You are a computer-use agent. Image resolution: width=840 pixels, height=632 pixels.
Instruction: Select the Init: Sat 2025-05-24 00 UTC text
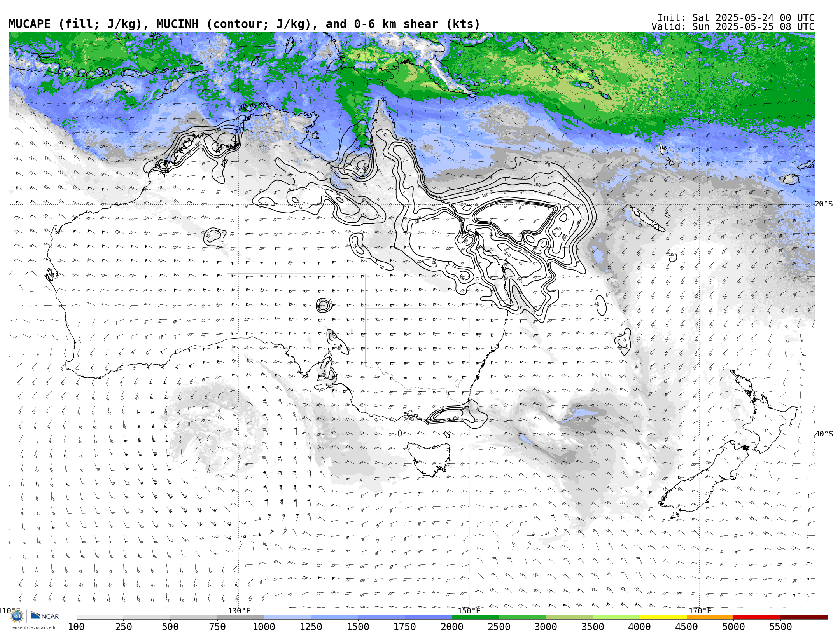click(736, 18)
